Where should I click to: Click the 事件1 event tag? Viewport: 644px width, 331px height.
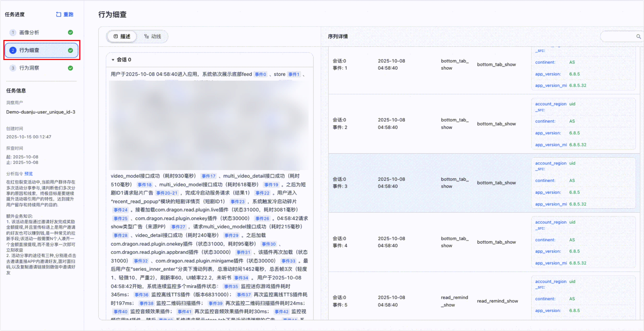click(x=294, y=74)
